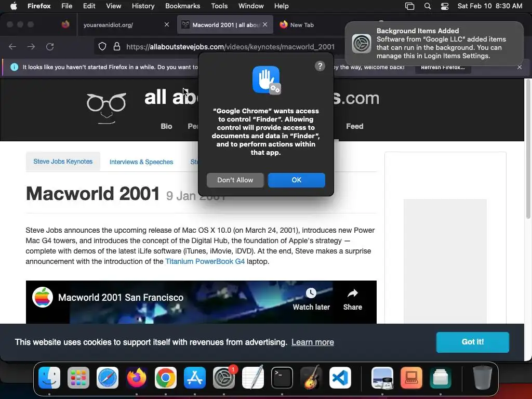532x399 pixels.
Task: Dismiss the Firefox refresh notification bar
Action: click(x=520, y=67)
